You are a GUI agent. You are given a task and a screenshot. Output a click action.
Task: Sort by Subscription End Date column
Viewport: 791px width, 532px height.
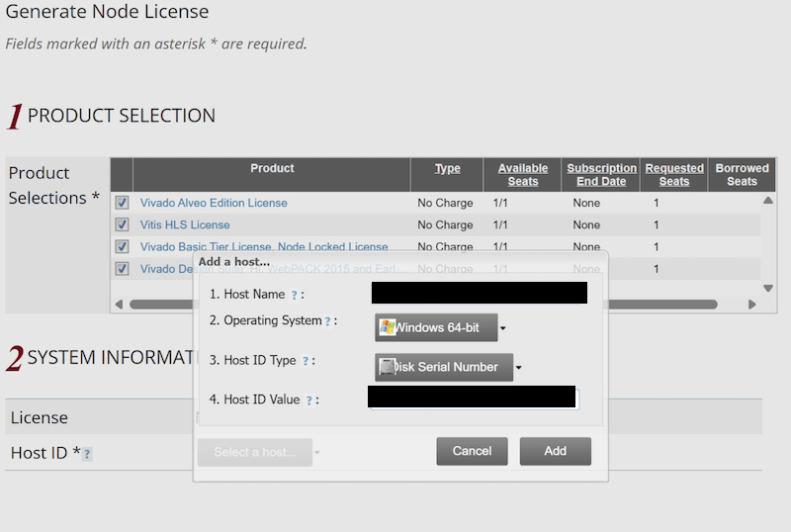click(601, 175)
